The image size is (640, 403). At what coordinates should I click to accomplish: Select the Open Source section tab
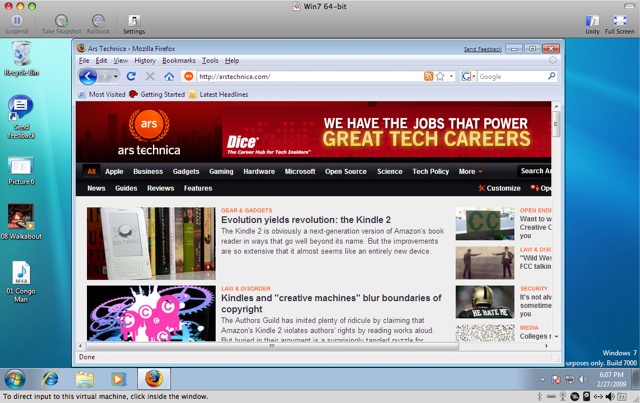[346, 171]
